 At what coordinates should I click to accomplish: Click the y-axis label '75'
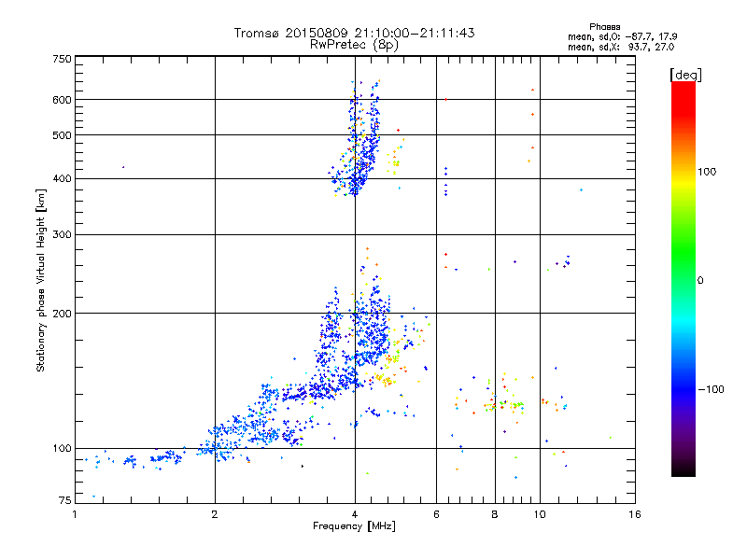point(64,500)
